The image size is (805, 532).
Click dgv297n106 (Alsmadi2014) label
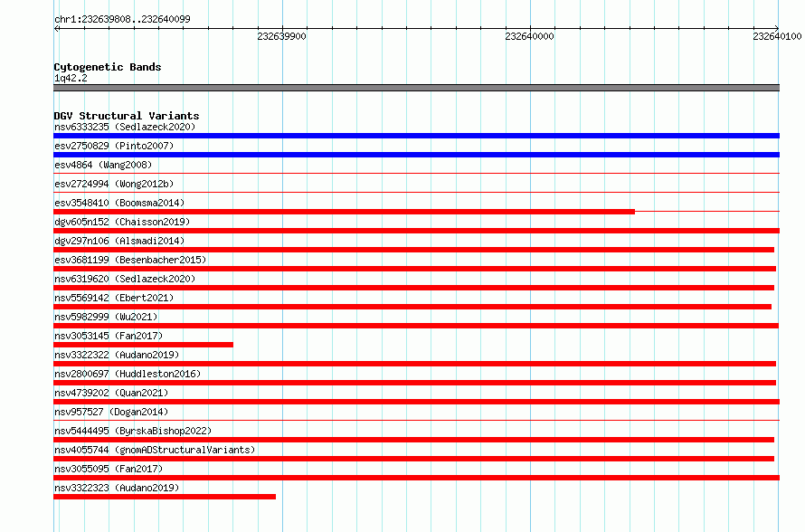(x=119, y=241)
